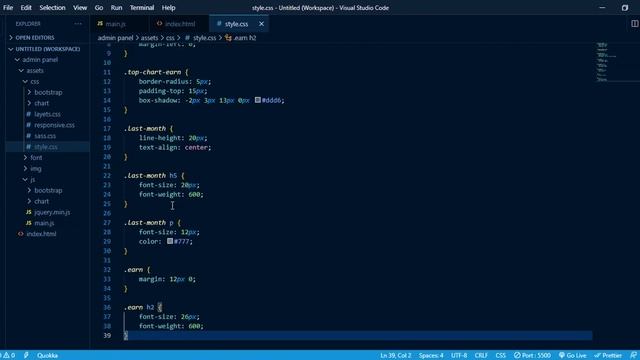Open the Selection menu
Image resolution: width=640 pixels, height=360 pixels.
(52, 7)
